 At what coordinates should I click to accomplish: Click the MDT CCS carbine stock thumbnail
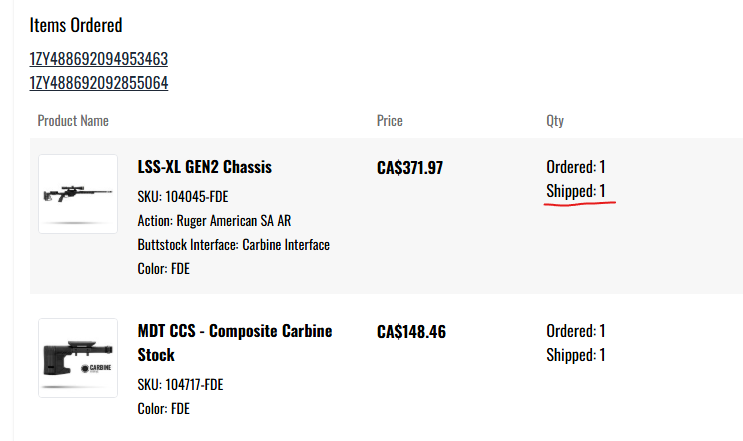(x=78, y=360)
